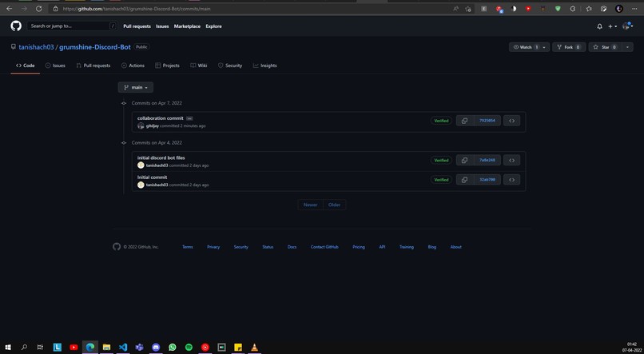Screen dimensions: 644x354
Task: Click the GitHub Octocat logo in header
Action: (x=16, y=26)
